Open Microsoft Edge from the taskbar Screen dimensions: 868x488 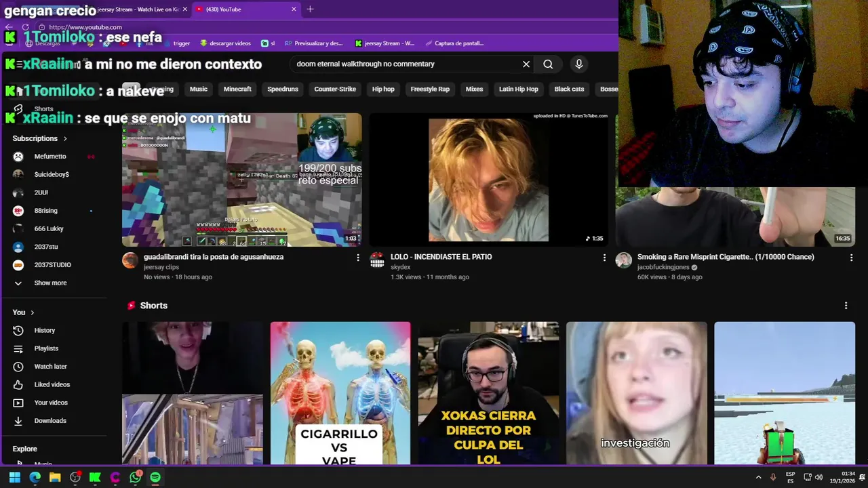[x=35, y=477]
